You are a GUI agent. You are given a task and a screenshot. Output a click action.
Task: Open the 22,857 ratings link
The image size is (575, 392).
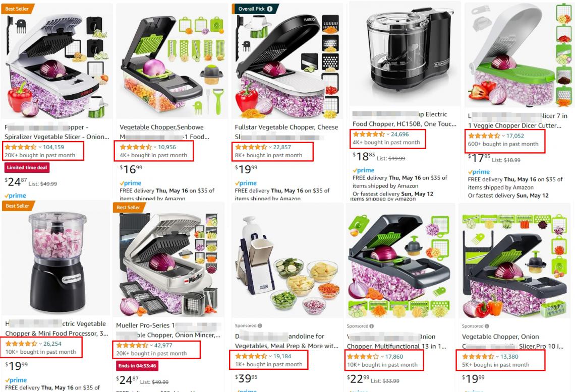[x=282, y=147]
